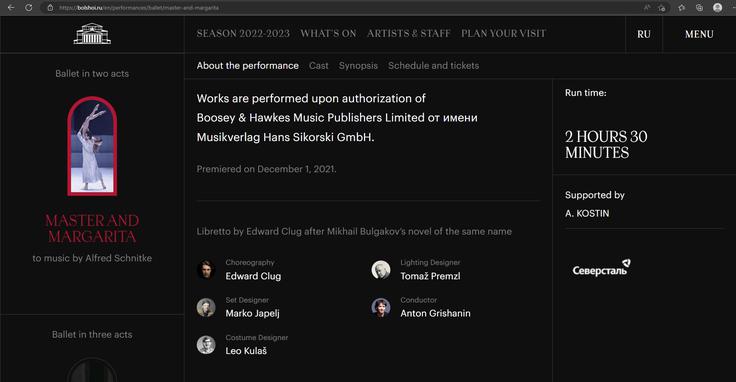Open the Leo Kulaš name link
The width and height of the screenshot is (736, 382).
point(246,351)
